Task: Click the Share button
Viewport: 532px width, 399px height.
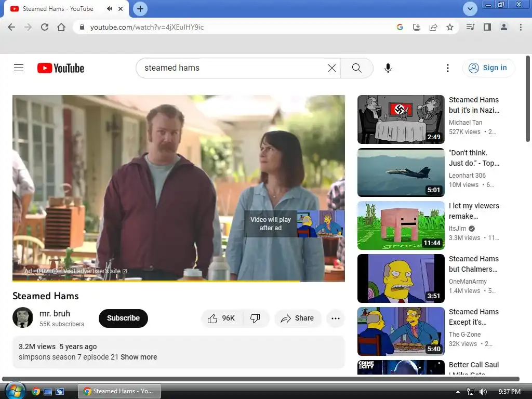Action: (298, 318)
